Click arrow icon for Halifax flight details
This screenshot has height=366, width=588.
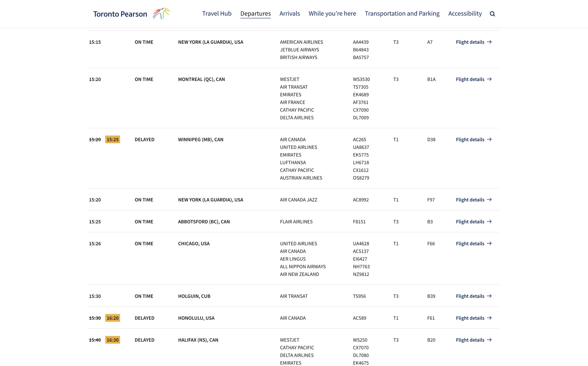(x=489, y=340)
